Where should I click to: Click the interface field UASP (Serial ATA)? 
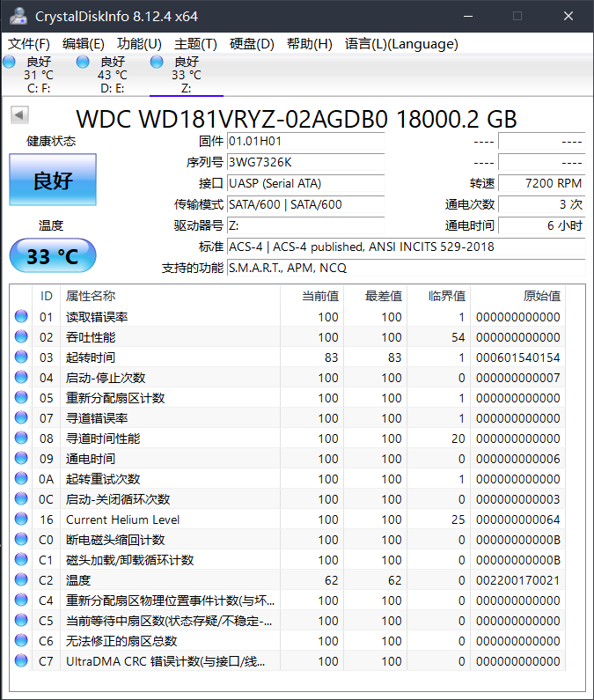[305, 183]
